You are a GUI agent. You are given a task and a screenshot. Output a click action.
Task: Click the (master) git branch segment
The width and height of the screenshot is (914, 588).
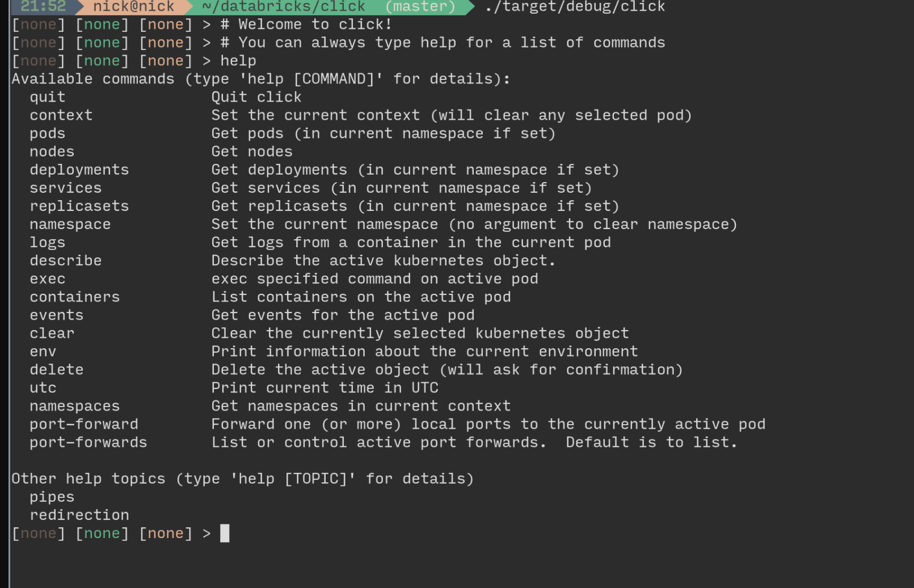pos(420,7)
